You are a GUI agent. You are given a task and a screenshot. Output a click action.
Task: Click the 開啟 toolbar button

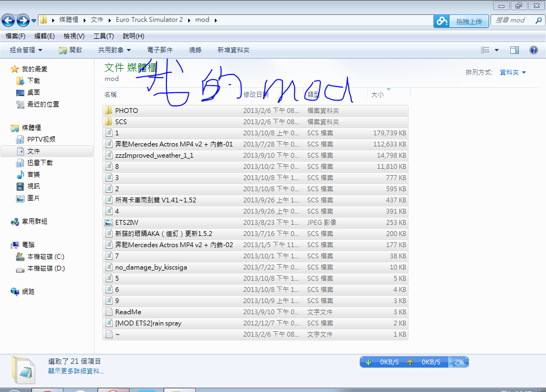tap(70, 50)
